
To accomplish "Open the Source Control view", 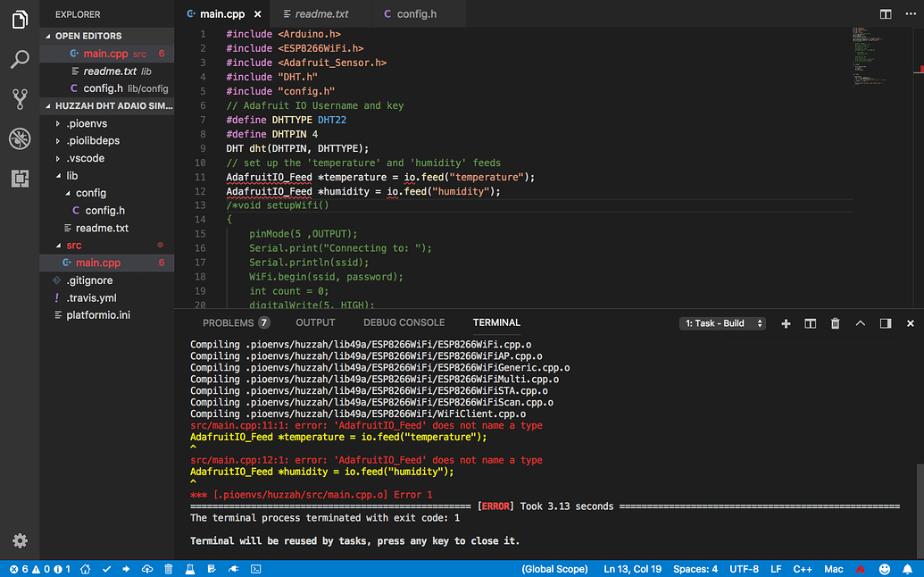I will (x=19, y=98).
